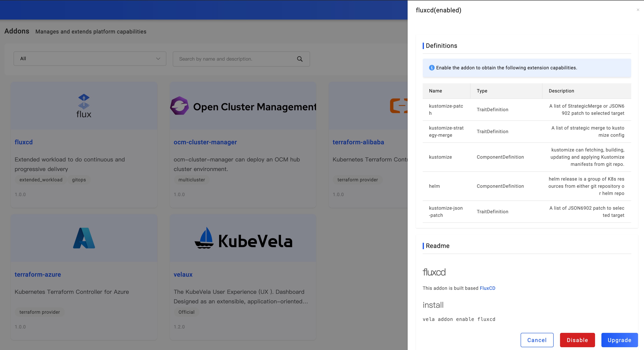Open the FluxCD link in Readme
Image resolution: width=644 pixels, height=350 pixels.
click(x=487, y=288)
